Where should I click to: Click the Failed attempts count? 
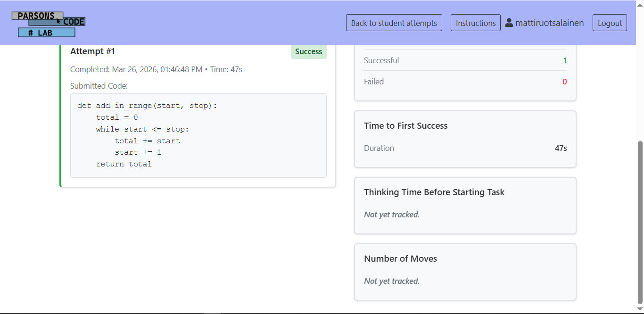[x=564, y=82]
